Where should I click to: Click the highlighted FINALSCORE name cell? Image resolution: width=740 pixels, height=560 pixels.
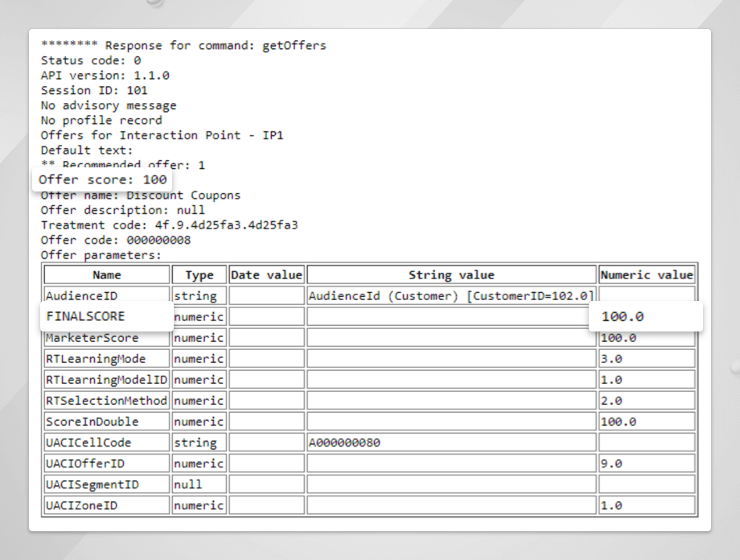pos(86,316)
